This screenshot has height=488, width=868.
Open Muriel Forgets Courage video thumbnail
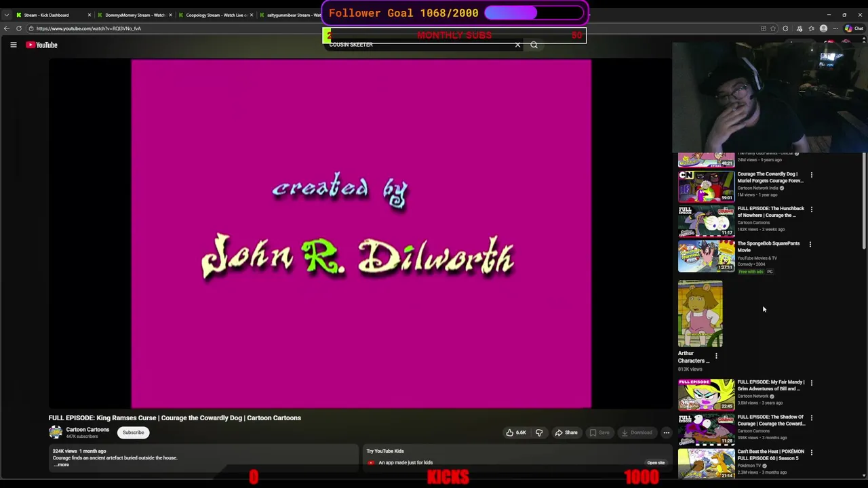pos(706,186)
